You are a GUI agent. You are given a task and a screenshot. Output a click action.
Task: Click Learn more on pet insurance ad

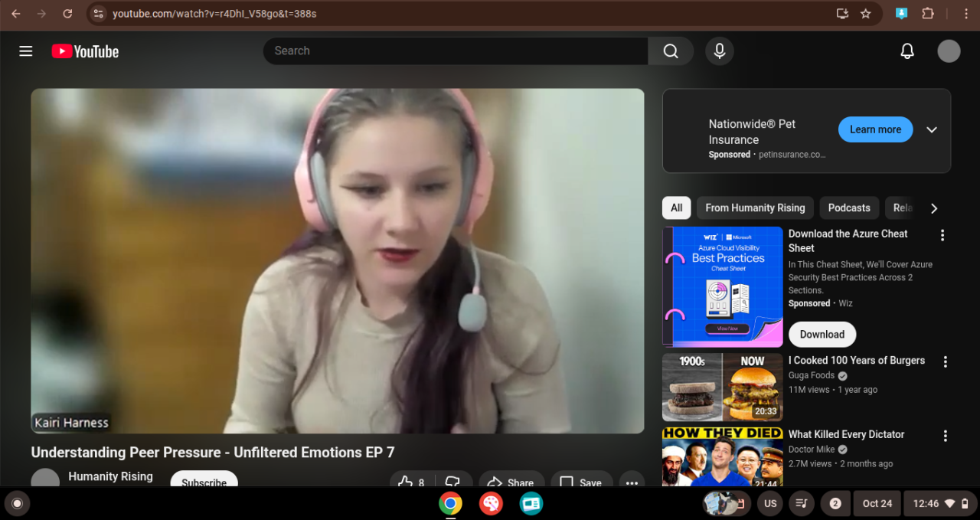pos(875,129)
